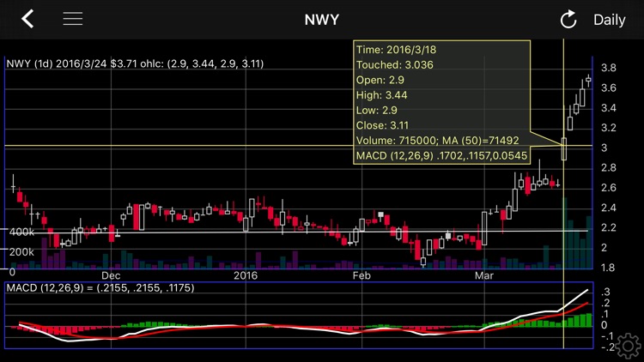
Task: Change the Daily timeframe selector
Action: click(609, 20)
